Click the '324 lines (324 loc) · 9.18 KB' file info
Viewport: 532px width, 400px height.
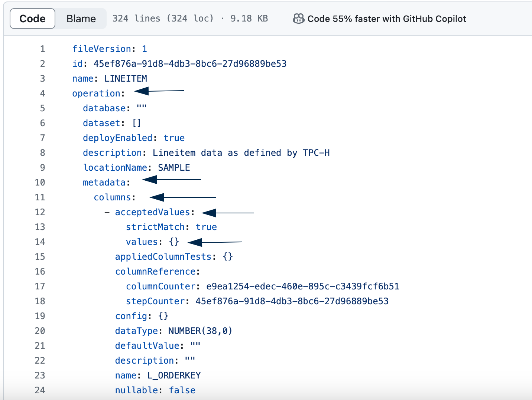coord(190,19)
